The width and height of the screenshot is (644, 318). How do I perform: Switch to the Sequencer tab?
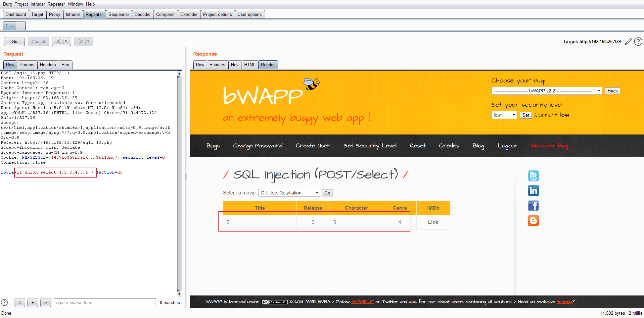(x=119, y=14)
